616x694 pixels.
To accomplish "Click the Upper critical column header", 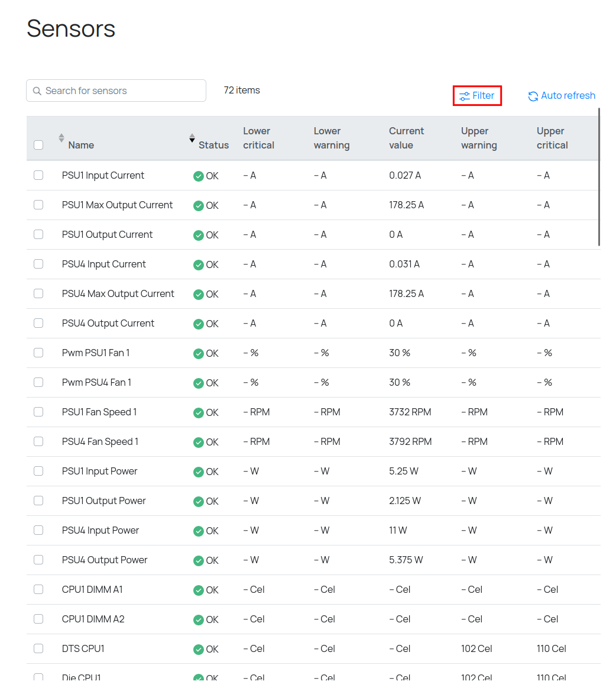I will click(552, 138).
